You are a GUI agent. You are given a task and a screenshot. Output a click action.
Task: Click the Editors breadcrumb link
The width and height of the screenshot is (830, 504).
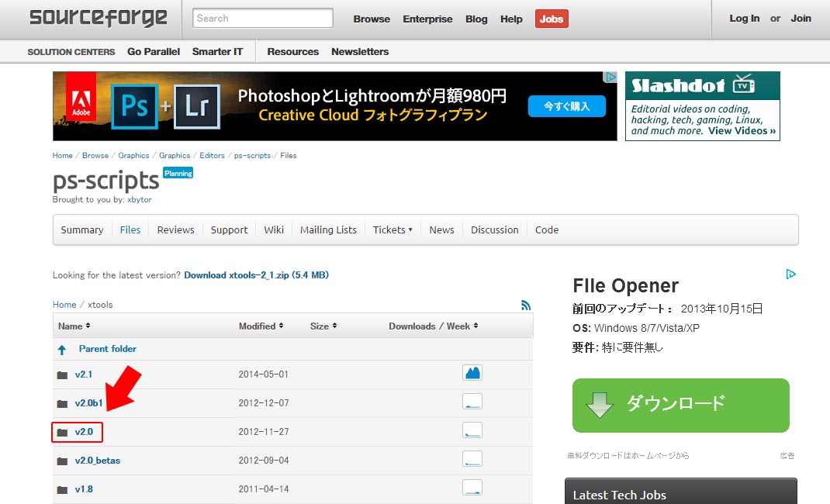(212, 156)
